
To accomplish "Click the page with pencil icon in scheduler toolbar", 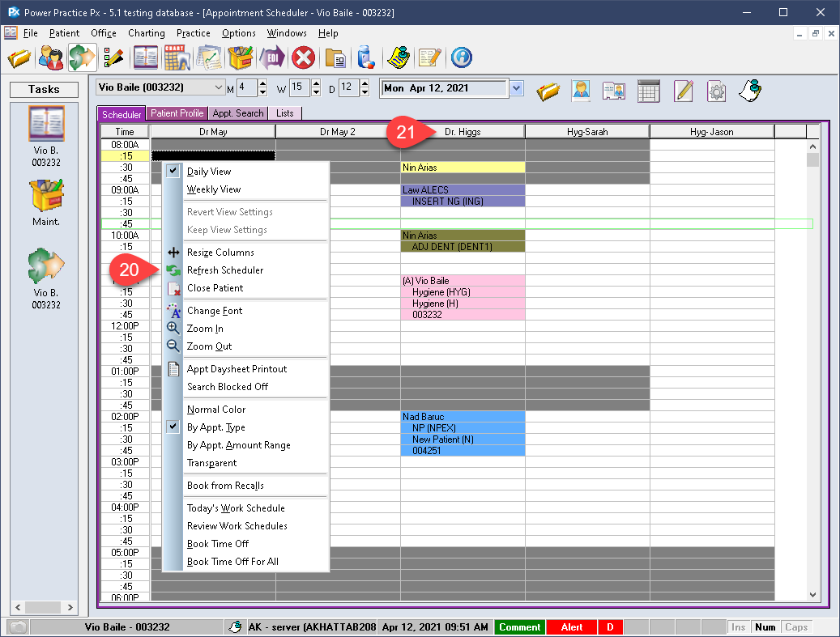I will 684,91.
